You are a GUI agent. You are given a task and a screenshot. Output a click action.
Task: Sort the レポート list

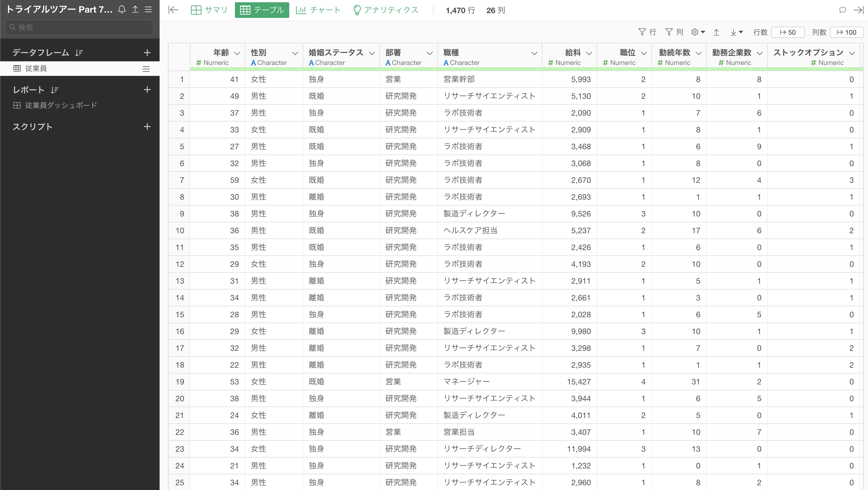tap(55, 90)
